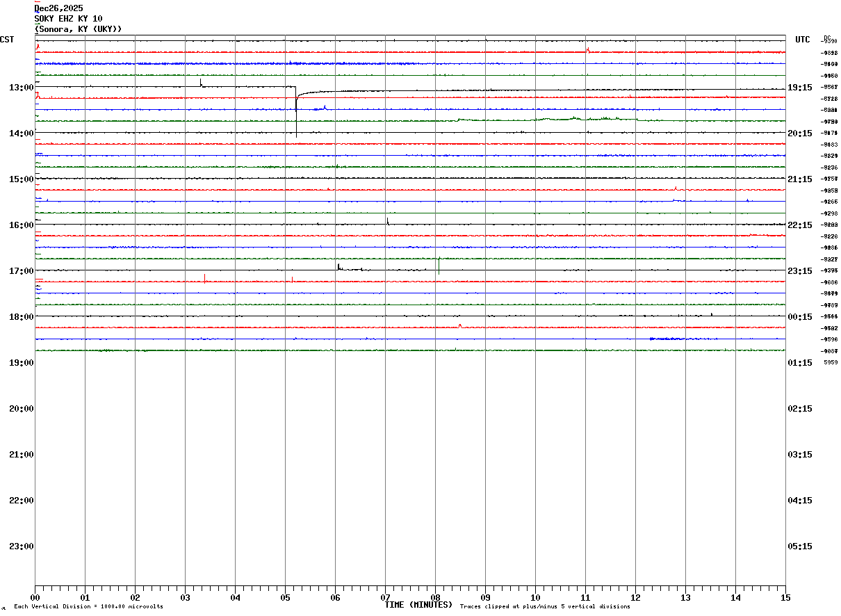Click the black spike at minute 7 on 16:00 trace
The image size is (841, 616).
point(387,221)
